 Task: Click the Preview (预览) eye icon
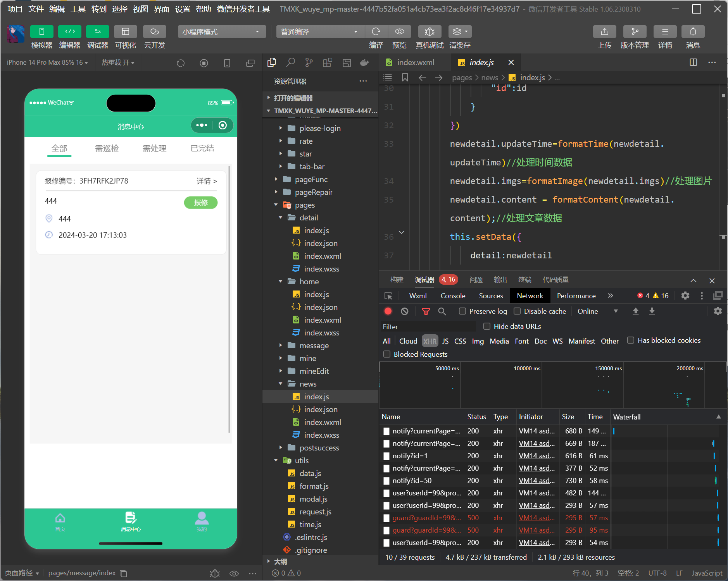coord(400,31)
